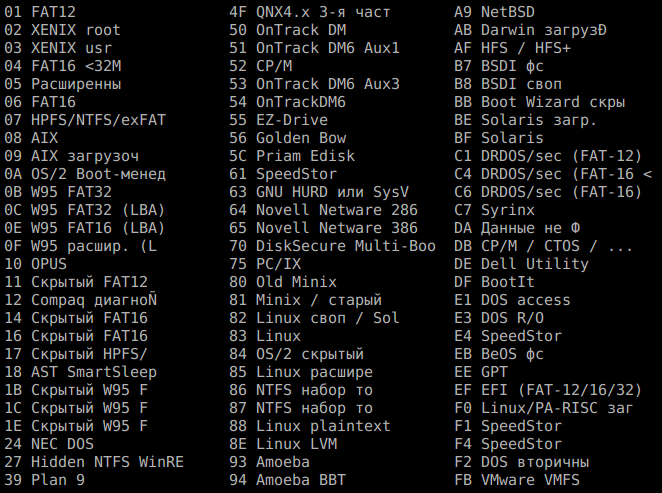Click the BF Solaris entry

click(x=499, y=138)
